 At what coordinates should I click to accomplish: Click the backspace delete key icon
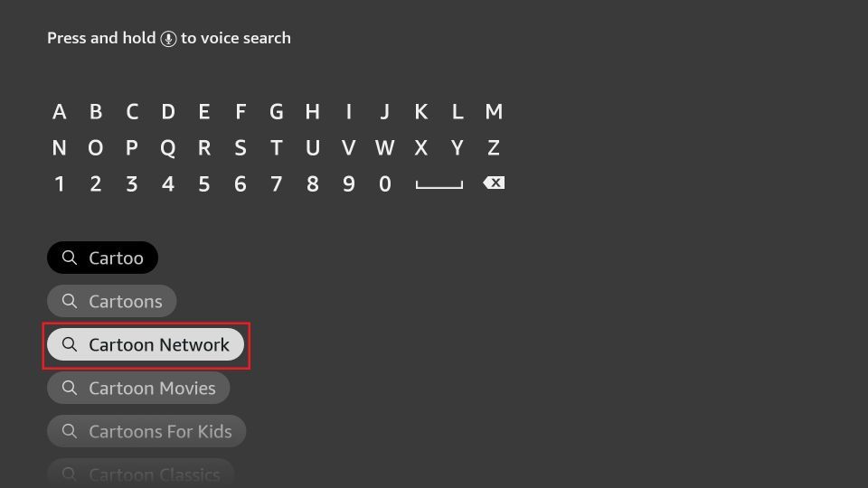494,183
